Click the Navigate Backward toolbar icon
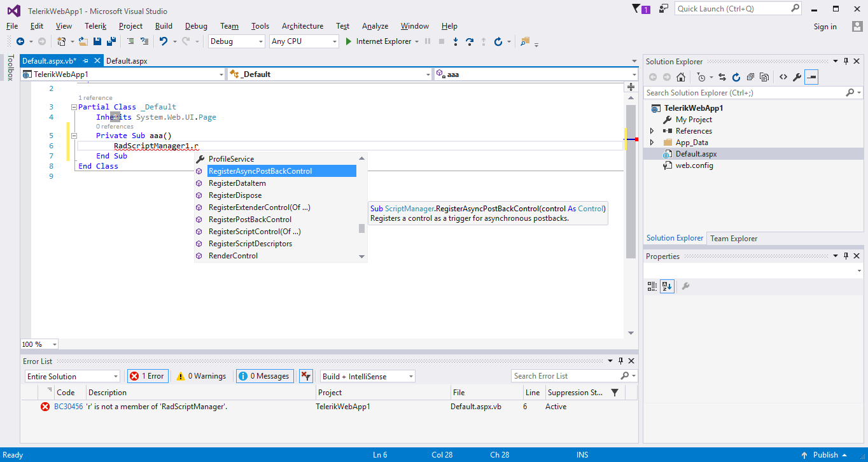 click(x=20, y=41)
